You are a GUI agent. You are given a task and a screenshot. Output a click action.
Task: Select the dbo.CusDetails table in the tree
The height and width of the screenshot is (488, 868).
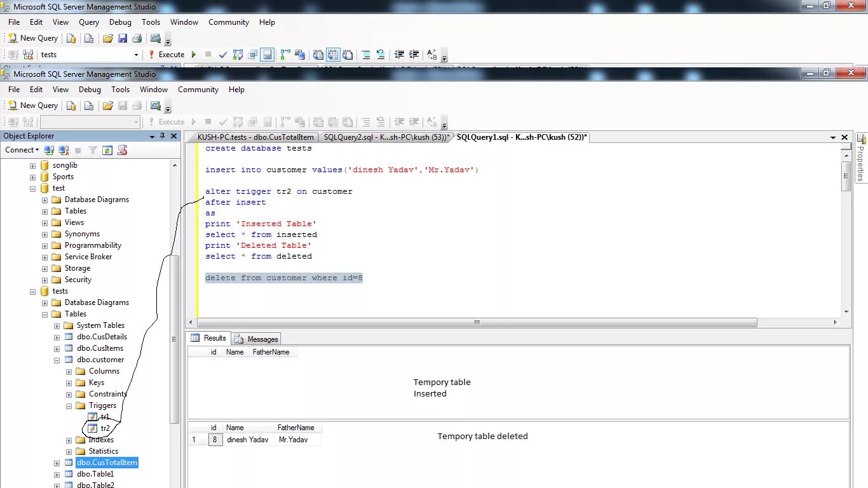tap(102, 337)
